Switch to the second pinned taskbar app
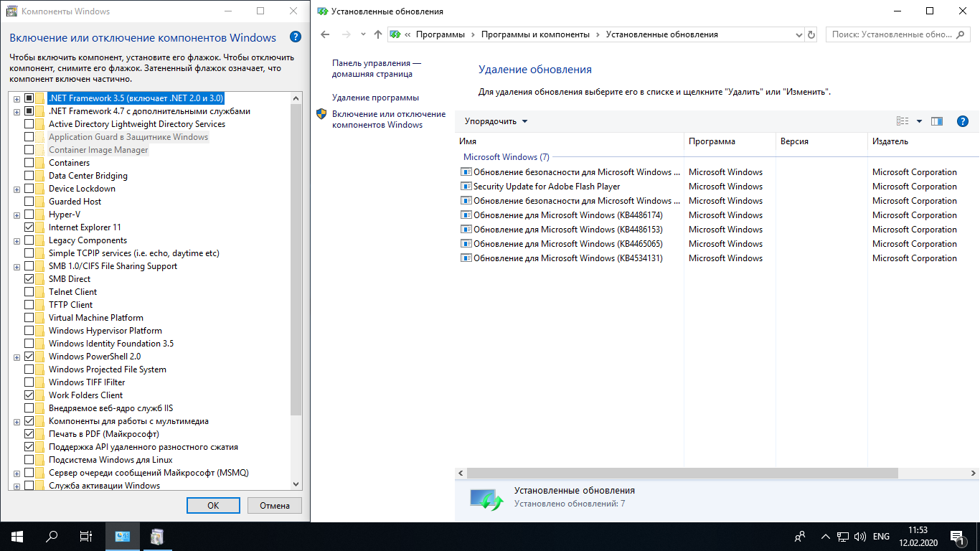 157,536
